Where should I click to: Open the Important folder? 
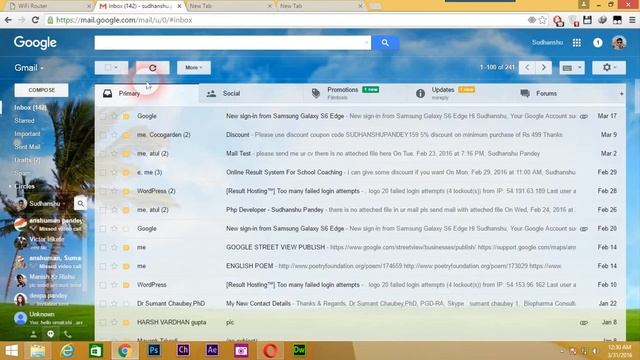27,133
